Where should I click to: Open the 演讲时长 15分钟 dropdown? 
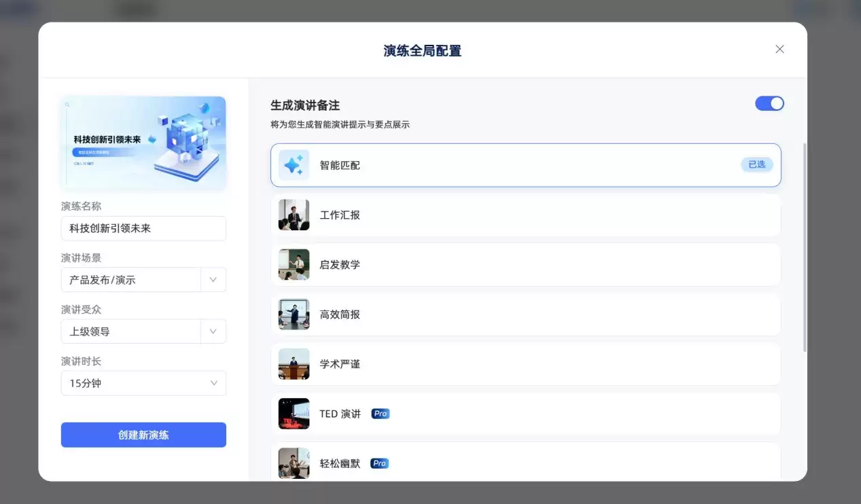143,383
